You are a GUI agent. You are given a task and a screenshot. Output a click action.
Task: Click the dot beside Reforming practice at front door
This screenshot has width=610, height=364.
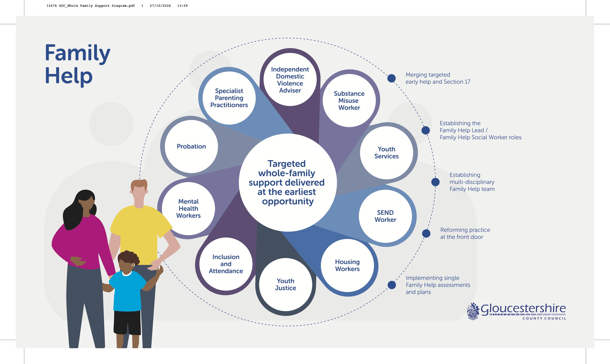pos(426,233)
